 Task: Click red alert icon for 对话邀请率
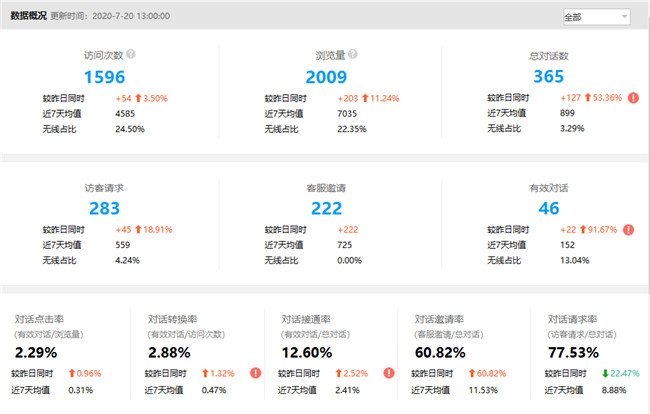click(x=518, y=373)
